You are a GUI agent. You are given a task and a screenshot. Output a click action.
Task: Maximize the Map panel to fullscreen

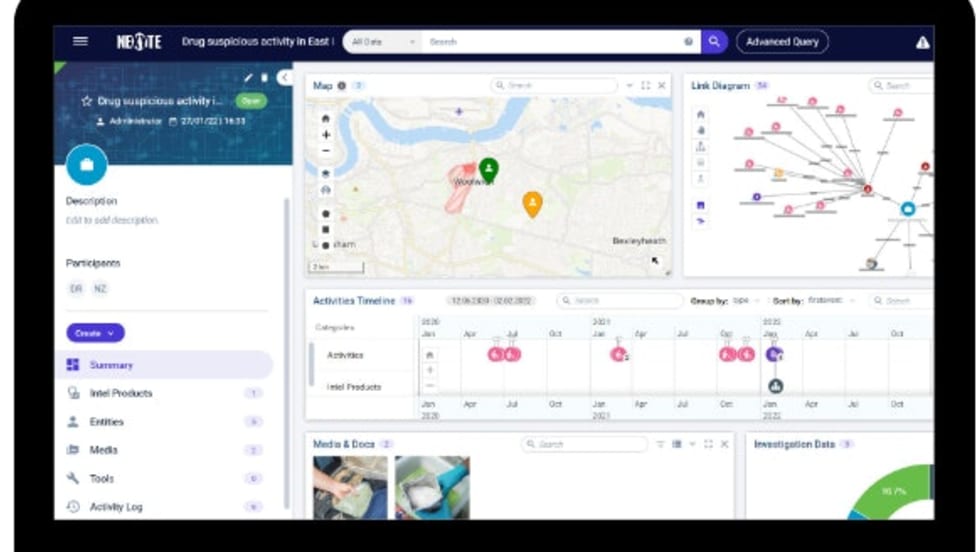(645, 86)
